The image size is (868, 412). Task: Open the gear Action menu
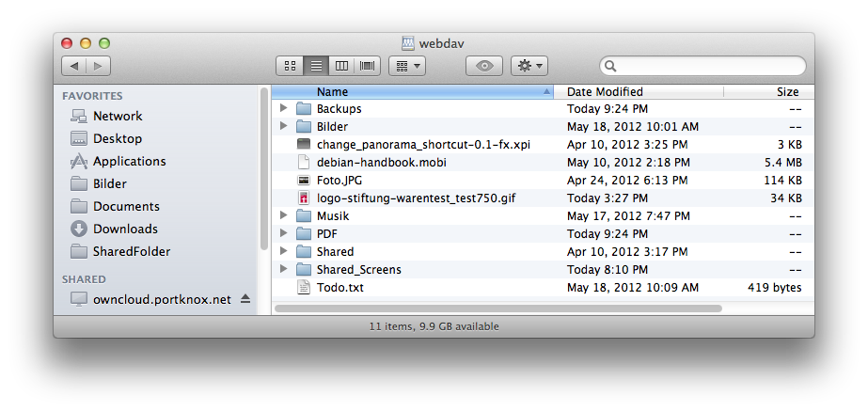tap(529, 66)
